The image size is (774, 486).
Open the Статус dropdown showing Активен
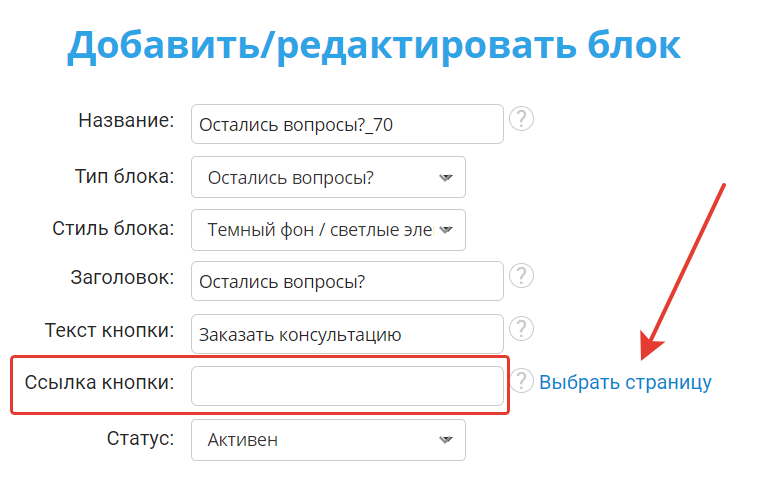pos(328,439)
